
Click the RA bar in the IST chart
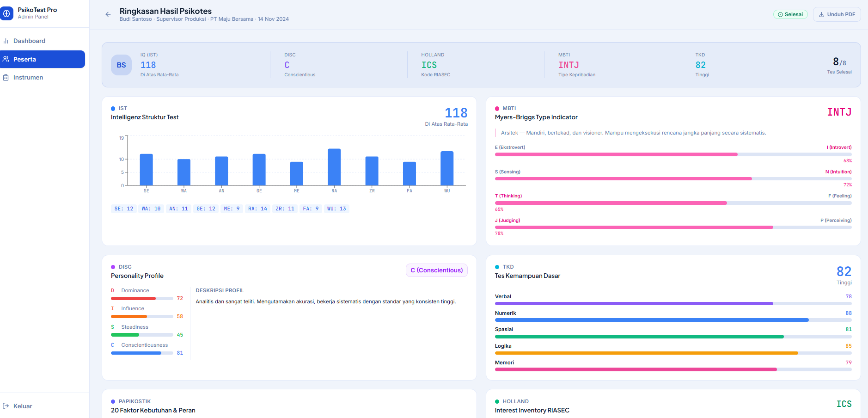334,167
